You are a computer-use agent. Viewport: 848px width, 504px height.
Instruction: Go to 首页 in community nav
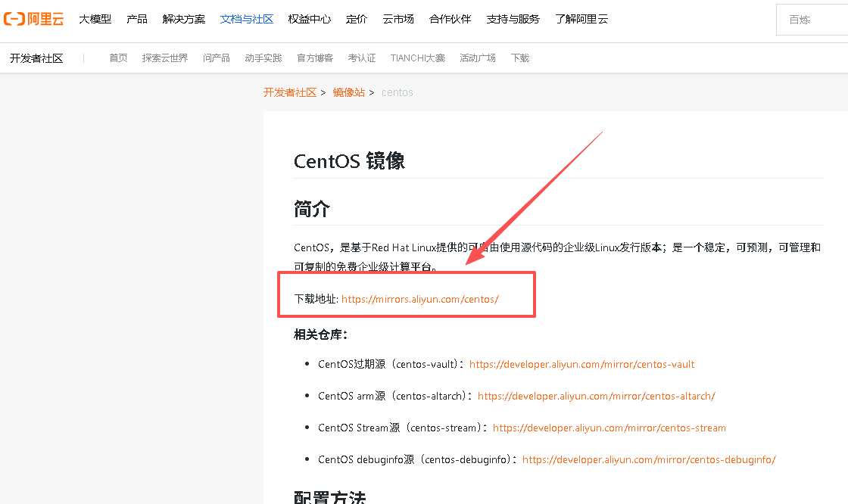coord(118,58)
